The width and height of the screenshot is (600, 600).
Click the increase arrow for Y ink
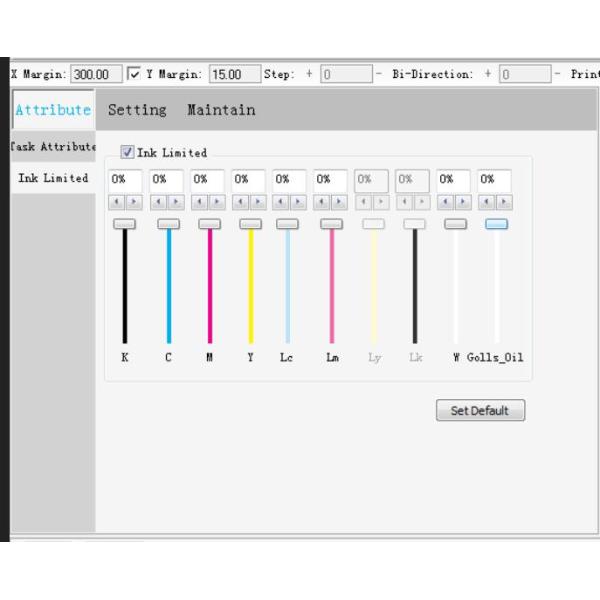(x=258, y=202)
